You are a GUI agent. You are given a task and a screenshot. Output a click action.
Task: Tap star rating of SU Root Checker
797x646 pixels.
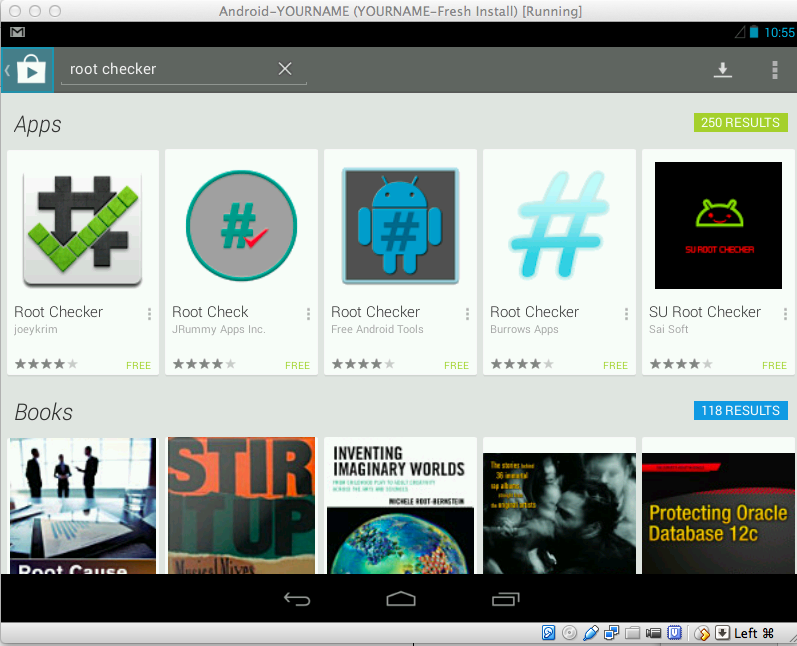(681, 364)
